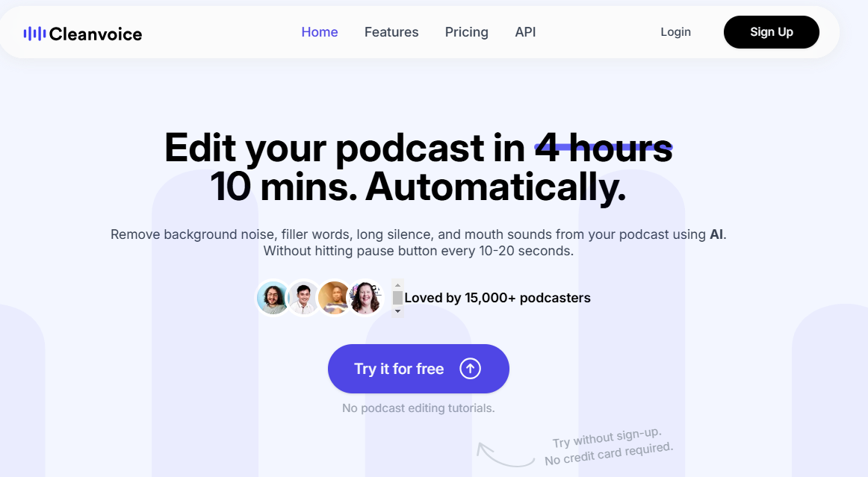The height and width of the screenshot is (477, 868).
Task: Click the third avatar with orange background
Action: click(334, 298)
